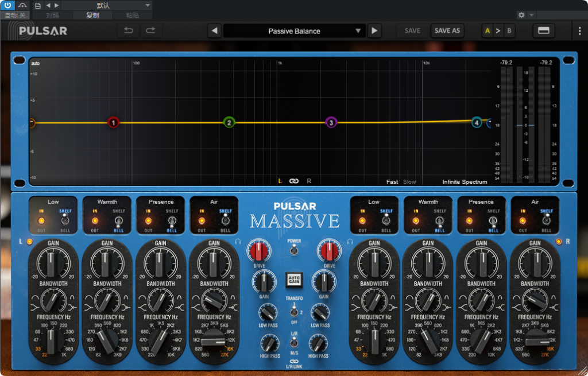Toggle the plugin bypass power button
This screenshot has width=588, height=376.
point(7,5)
